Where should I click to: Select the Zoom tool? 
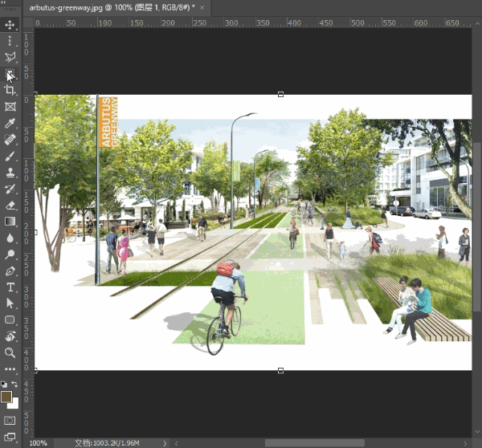[10, 352]
